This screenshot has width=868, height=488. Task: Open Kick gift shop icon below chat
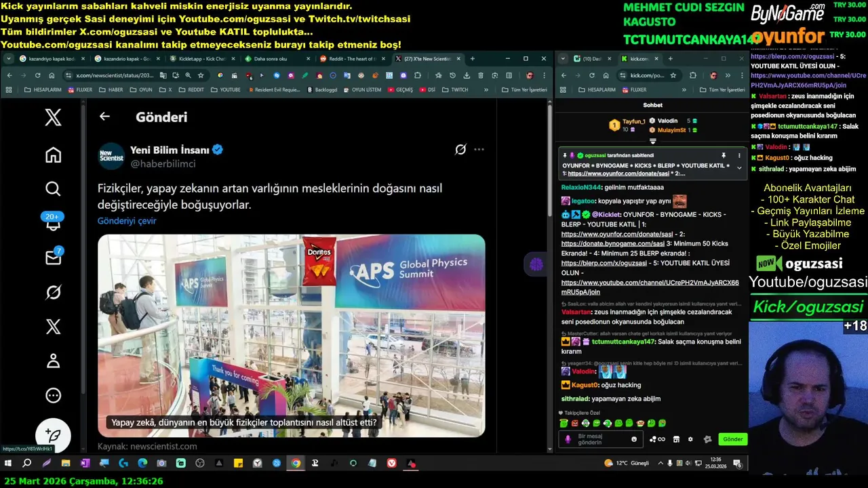676,439
